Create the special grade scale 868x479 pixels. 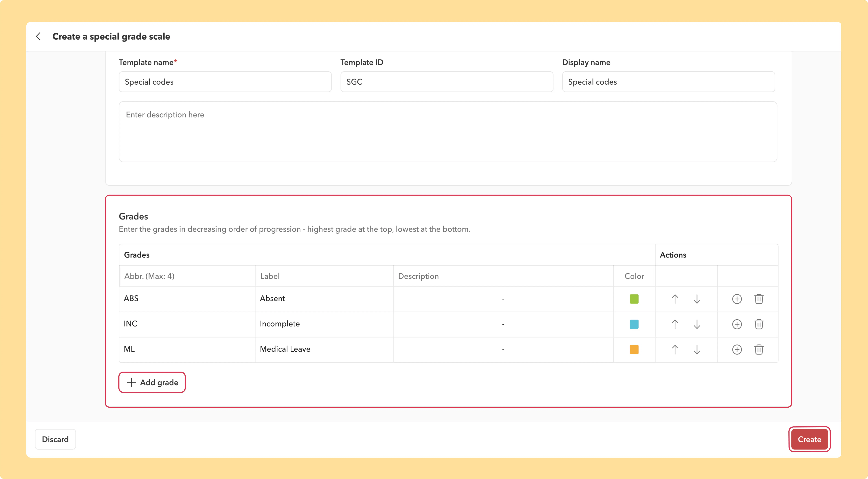[x=809, y=439]
